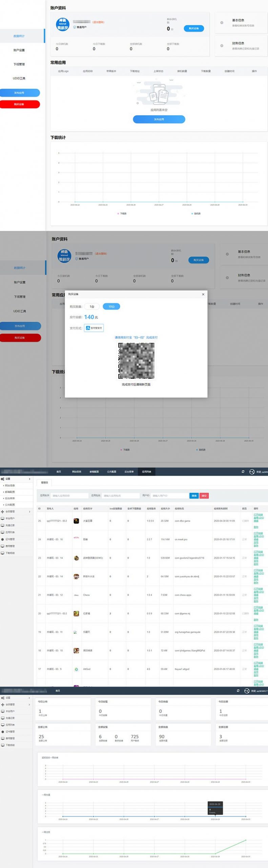The height and width of the screenshot is (868, 268).
Task: Open 下线管理 in the undimmed user dashboard sidebar
Action: tap(19, 64)
